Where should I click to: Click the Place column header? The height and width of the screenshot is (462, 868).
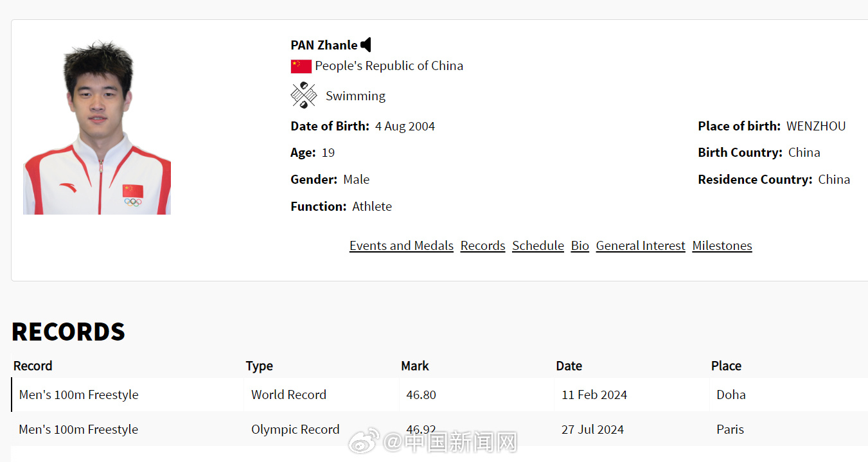tap(726, 366)
